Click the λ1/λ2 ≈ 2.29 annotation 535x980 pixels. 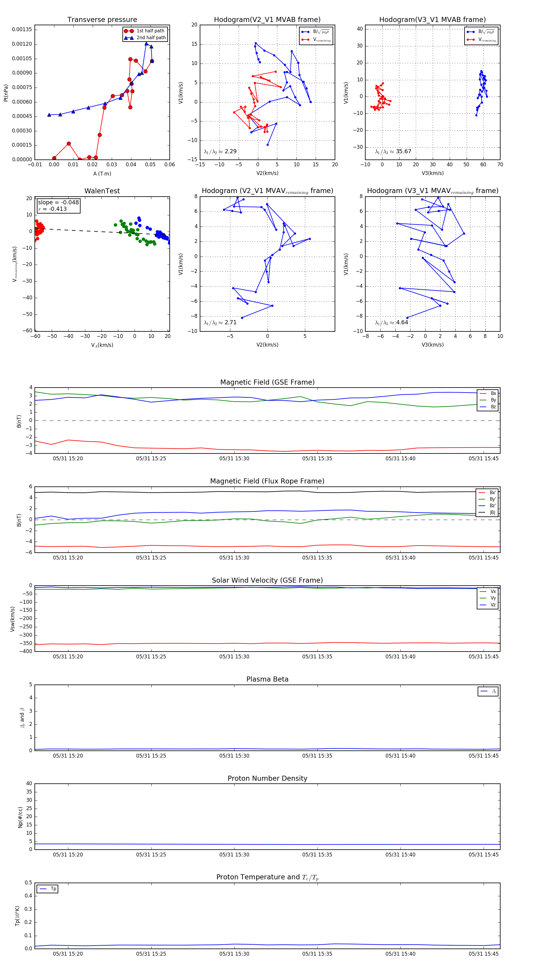tap(220, 151)
